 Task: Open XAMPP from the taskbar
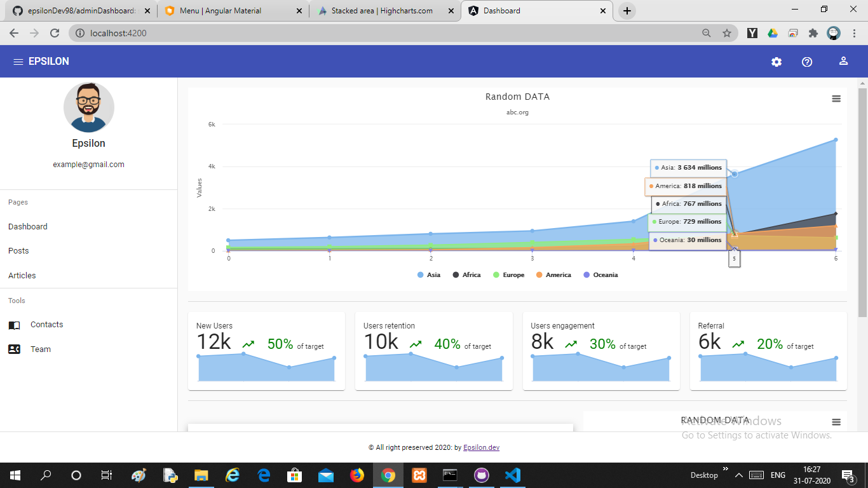click(419, 475)
